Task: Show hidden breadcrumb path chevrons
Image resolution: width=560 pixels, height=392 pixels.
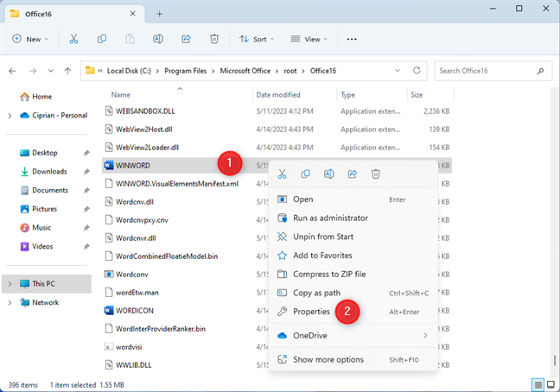Action: [100, 71]
